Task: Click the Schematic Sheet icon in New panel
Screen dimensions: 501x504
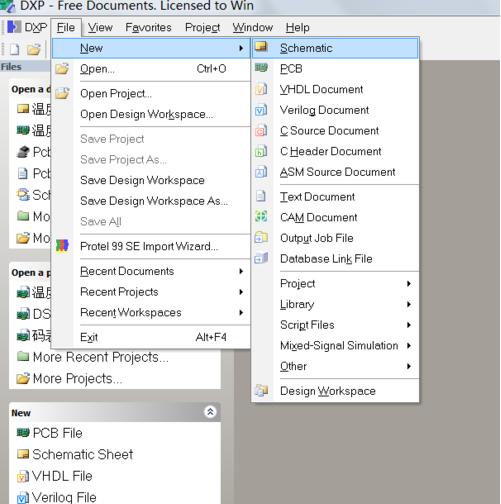Action: (x=23, y=454)
